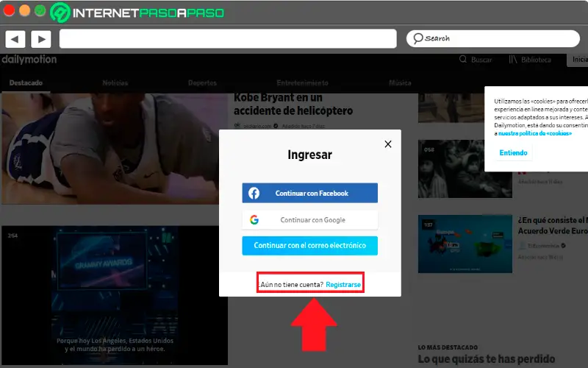Open nuestra política de cookies link
Screen dimensions: 588x368
535,133
